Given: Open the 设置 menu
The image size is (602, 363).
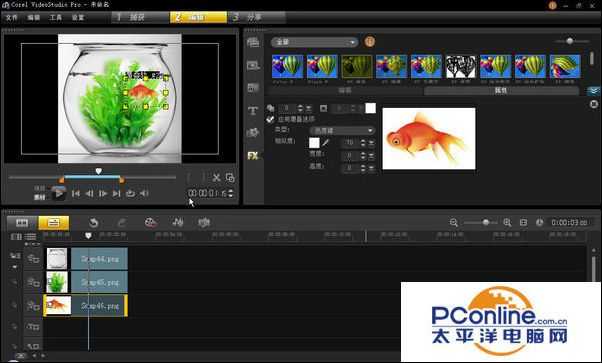Looking at the screenshot, I should 78,18.
